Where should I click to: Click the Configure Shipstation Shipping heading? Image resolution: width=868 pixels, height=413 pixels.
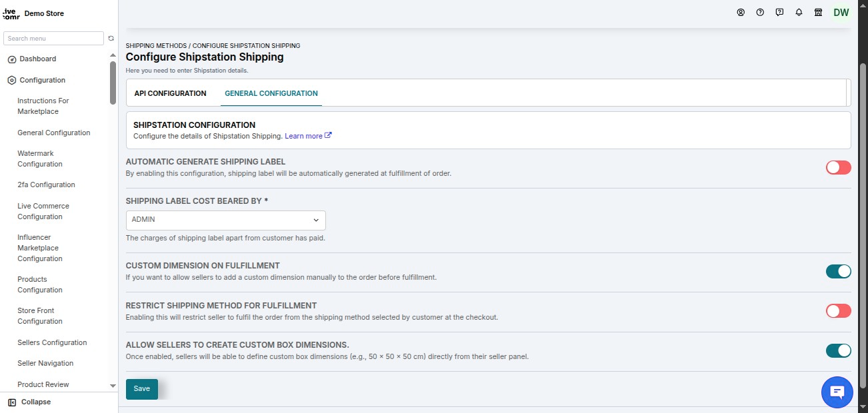pos(205,57)
